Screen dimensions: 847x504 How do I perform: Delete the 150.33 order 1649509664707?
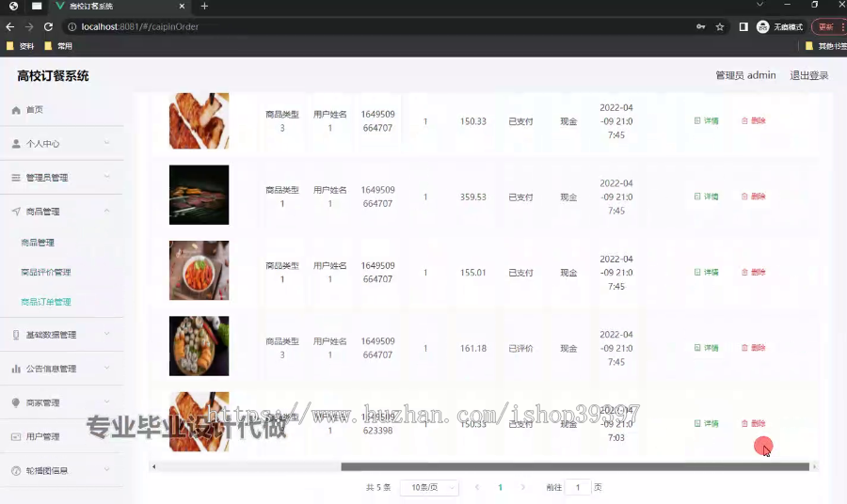[754, 121]
